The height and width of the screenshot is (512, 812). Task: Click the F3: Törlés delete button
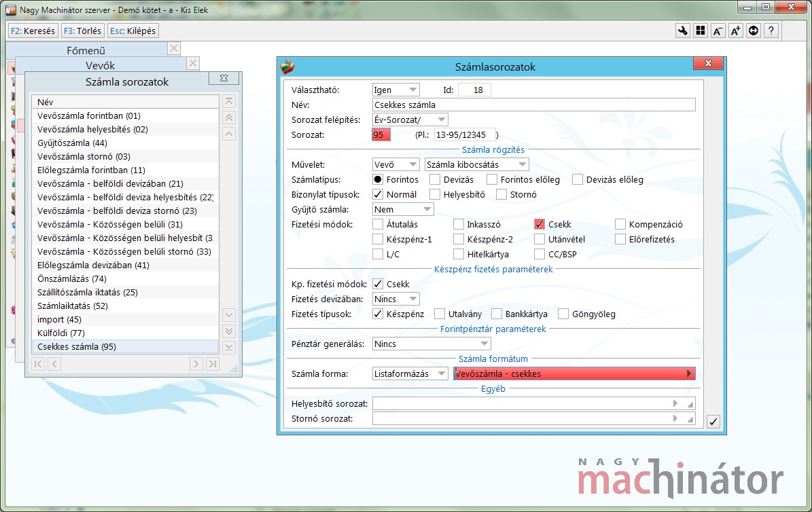tap(82, 31)
